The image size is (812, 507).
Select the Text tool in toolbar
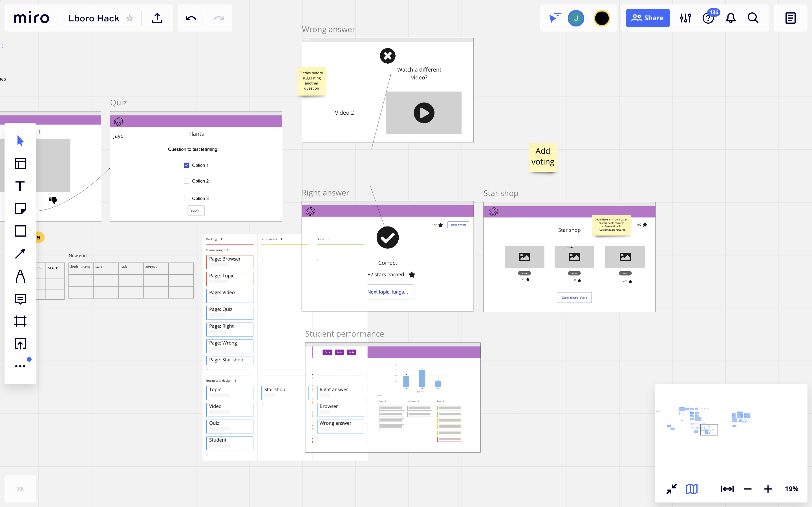tap(20, 186)
